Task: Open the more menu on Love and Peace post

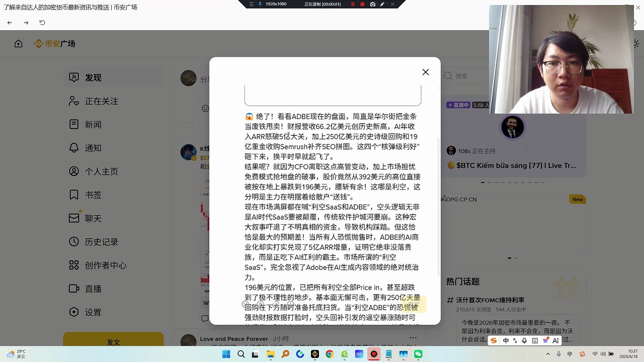Action: click(x=413, y=338)
